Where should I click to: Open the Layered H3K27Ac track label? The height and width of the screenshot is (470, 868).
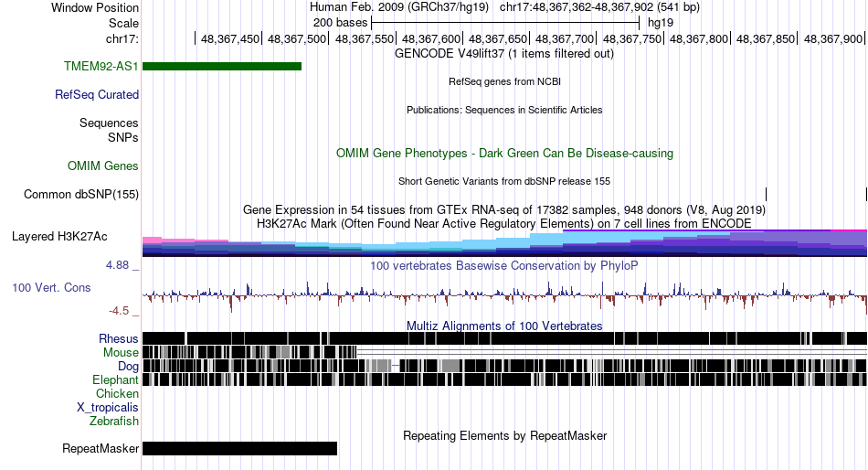pos(59,236)
